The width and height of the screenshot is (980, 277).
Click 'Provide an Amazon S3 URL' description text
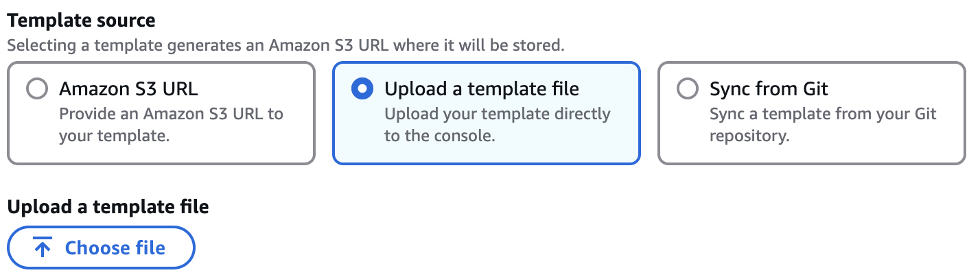tap(171, 113)
